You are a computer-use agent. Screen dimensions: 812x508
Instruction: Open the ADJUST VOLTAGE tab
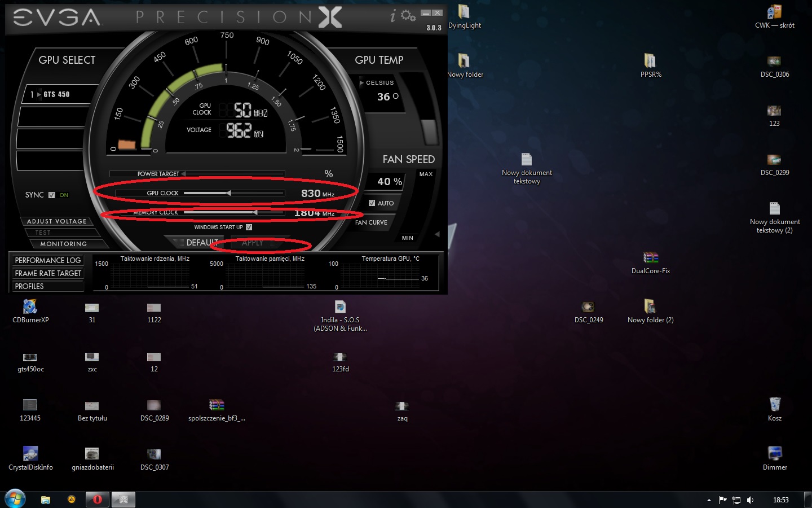coord(56,221)
